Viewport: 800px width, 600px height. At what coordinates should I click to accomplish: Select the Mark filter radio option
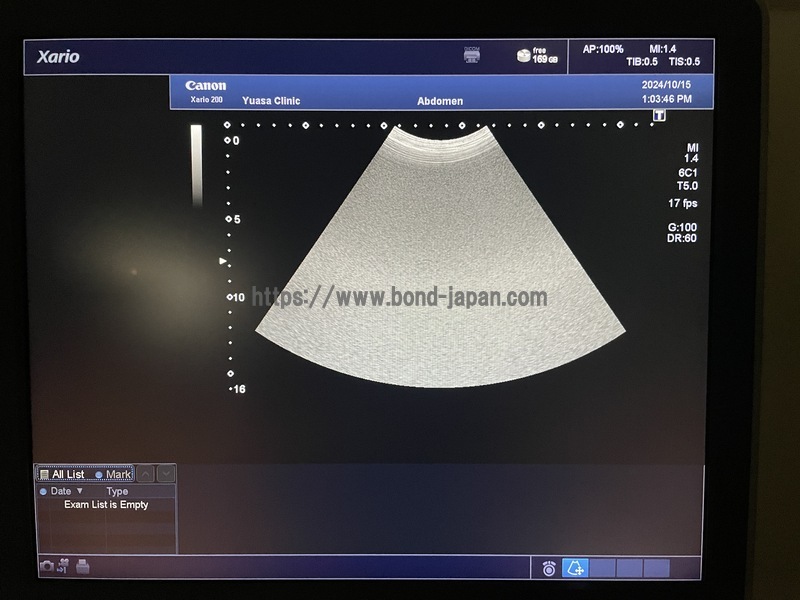click(x=99, y=474)
